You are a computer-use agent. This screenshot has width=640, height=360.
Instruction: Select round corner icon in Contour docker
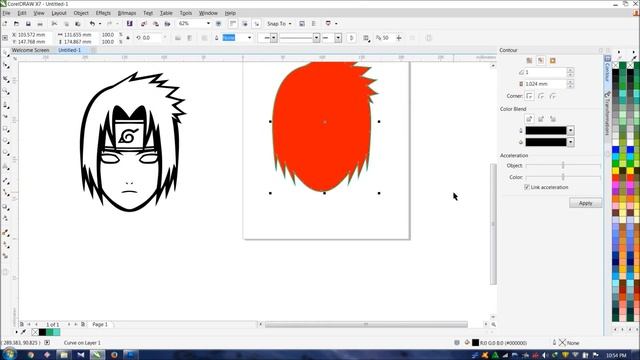pos(541,96)
